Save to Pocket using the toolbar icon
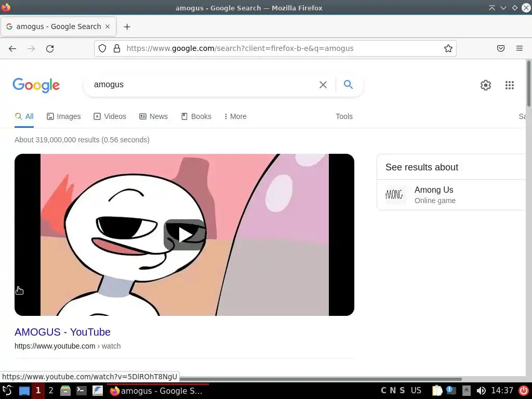This screenshot has height=399, width=532. point(501,48)
